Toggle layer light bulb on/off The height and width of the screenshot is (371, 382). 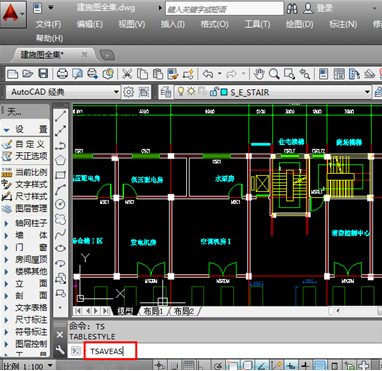point(181,91)
